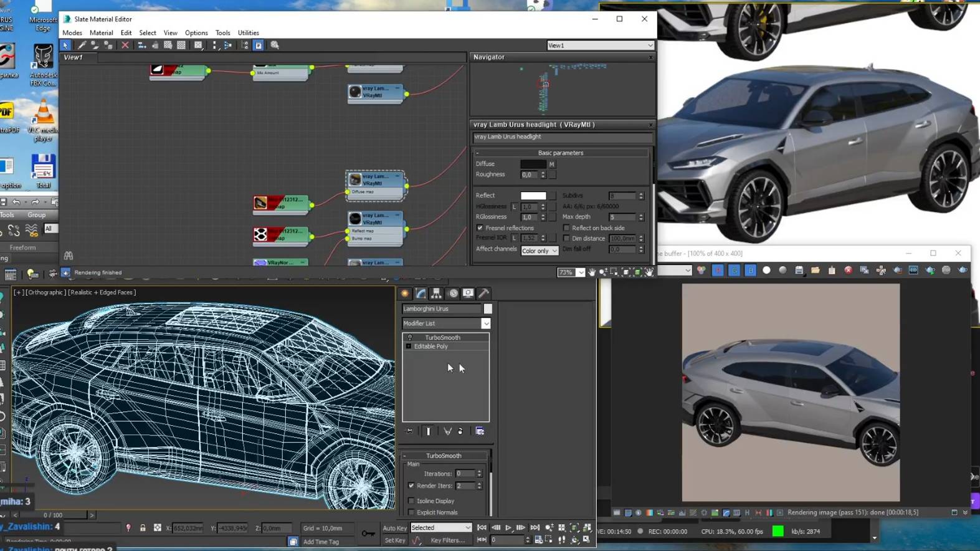This screenshot has height=551, width=980.
Task: Toggle Fresnel reflections checkbox
Action: 480,228
